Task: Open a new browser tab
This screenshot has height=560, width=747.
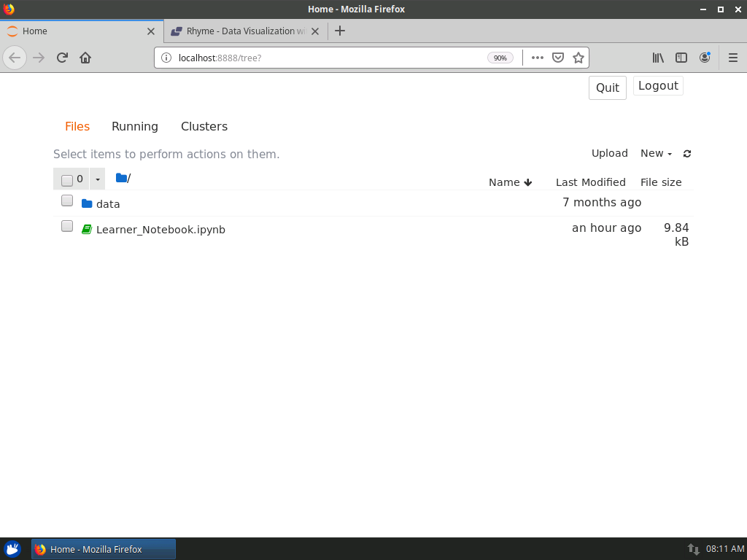Action: pos(340,31)
